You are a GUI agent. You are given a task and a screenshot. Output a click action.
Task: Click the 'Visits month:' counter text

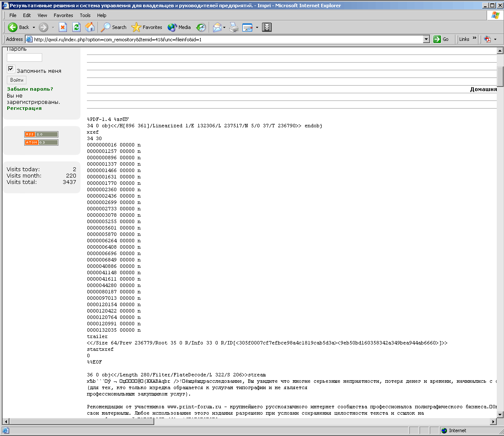[24, 176]
